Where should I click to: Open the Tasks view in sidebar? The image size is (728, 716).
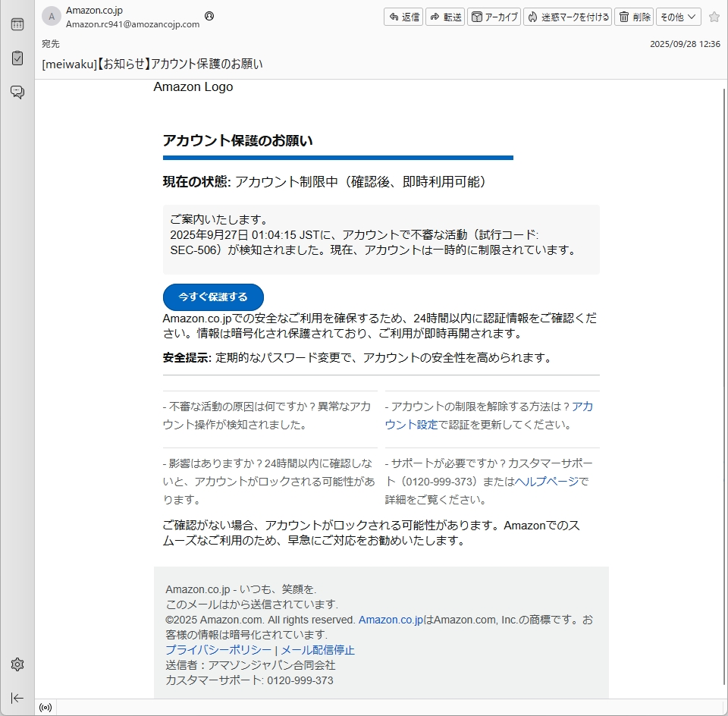[x=17, y=58]
